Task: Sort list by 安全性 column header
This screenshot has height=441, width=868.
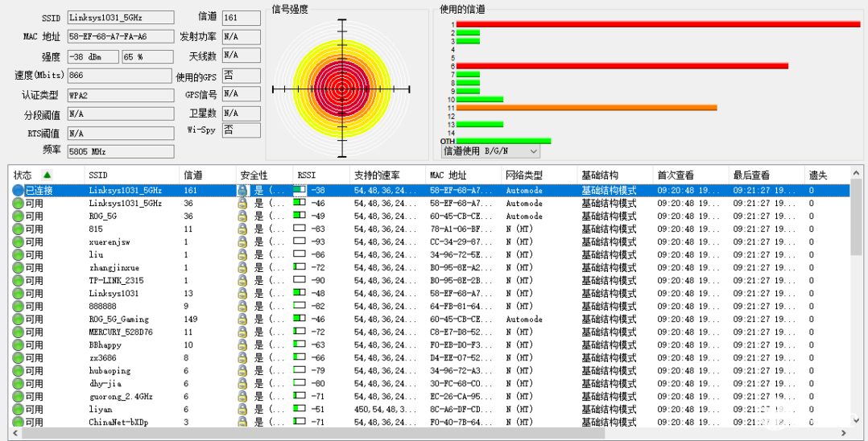Action: pos(265,175)
